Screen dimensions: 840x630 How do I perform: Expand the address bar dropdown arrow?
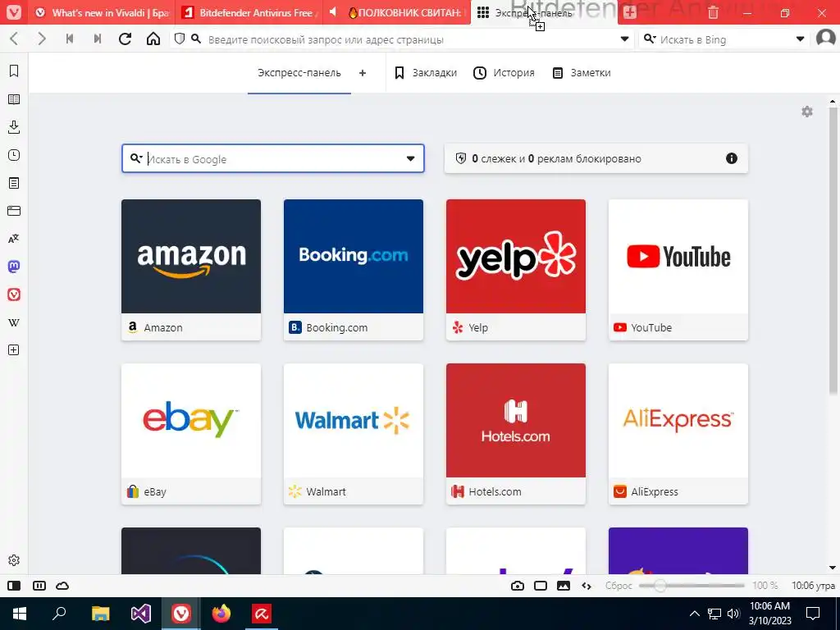pos(624,39)
